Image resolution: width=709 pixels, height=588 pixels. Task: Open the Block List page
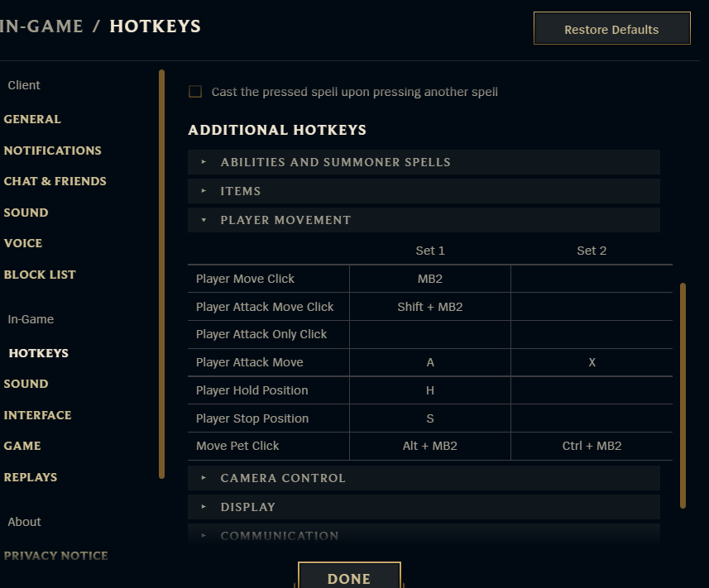tap(40, 275)
